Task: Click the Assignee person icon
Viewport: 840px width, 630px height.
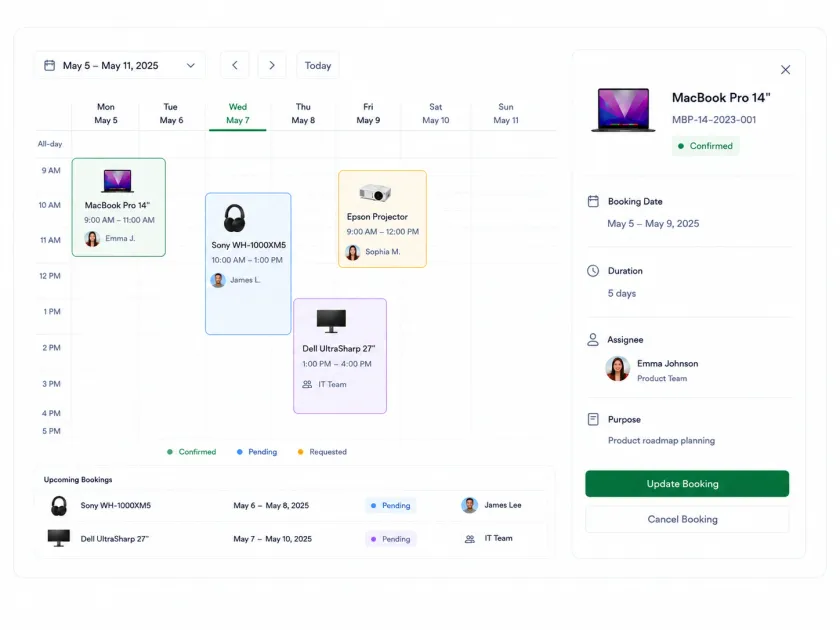Action: [593, 340]
